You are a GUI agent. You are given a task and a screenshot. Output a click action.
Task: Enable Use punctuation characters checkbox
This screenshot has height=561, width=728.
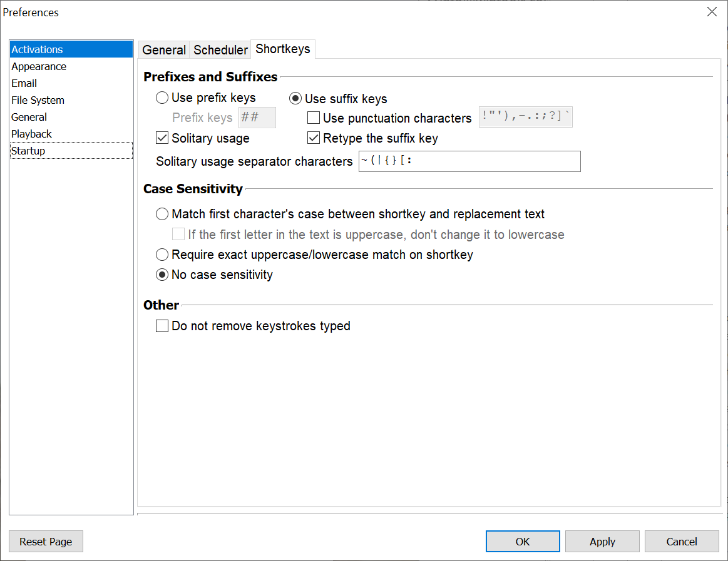(x=314, y=118)
